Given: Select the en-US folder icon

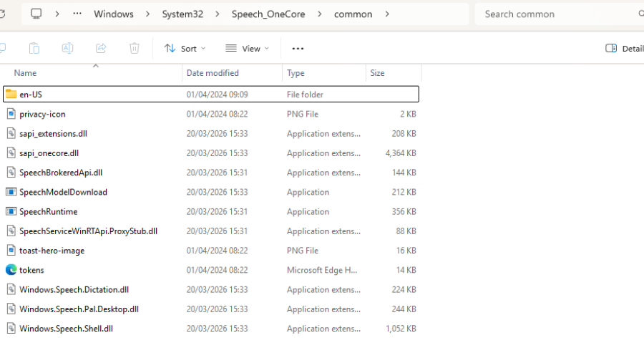Looking at the screenshot, I should (11, 94).
